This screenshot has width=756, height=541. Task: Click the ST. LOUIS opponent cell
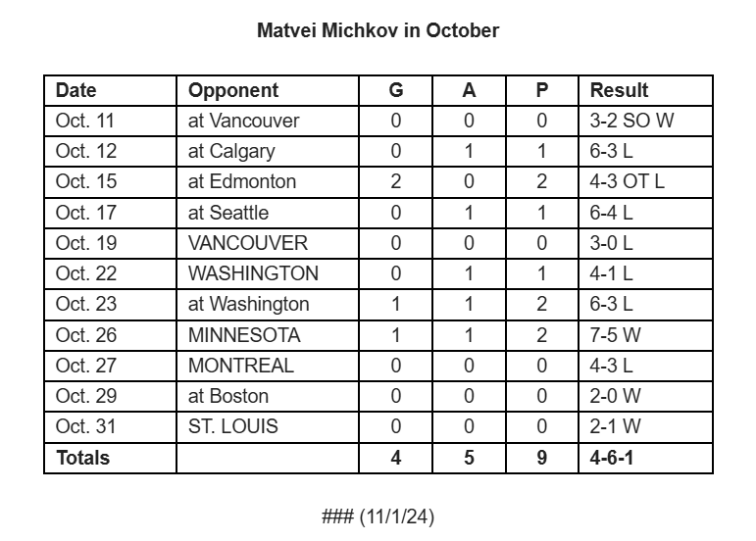[x=268, y=427]
